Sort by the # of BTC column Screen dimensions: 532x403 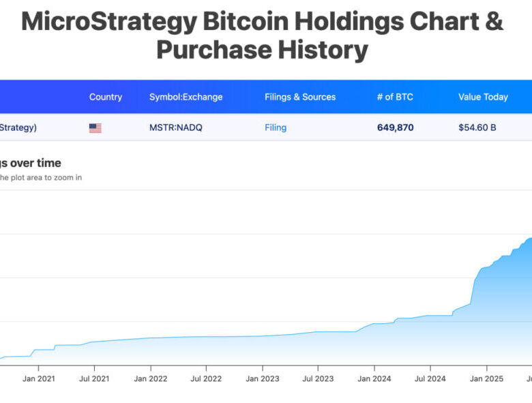tap(395, 97)
